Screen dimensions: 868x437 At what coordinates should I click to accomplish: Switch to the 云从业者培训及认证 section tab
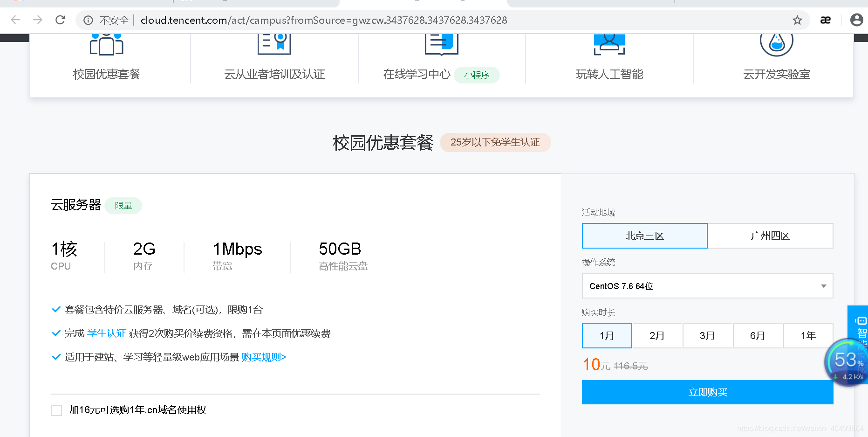click(x=274, y=74)
